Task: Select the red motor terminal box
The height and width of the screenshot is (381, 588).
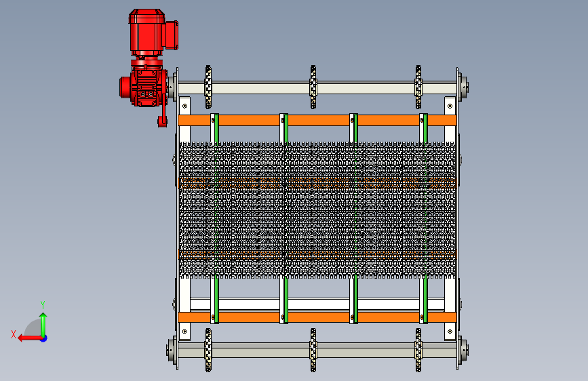Action: pyautogui.click(x=172, y=35)
